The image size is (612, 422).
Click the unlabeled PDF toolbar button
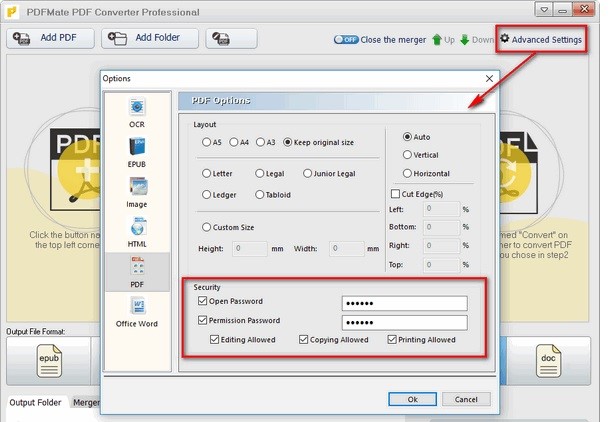pyautogui.click(x=231, y=38)
